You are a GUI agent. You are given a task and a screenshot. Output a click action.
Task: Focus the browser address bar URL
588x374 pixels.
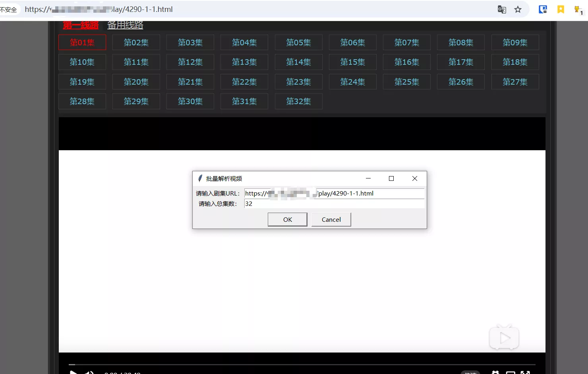click(x=99, y=10)
